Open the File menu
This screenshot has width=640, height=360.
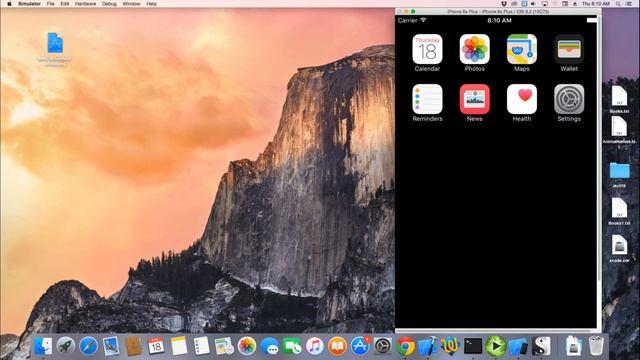[x=51, y=4]
